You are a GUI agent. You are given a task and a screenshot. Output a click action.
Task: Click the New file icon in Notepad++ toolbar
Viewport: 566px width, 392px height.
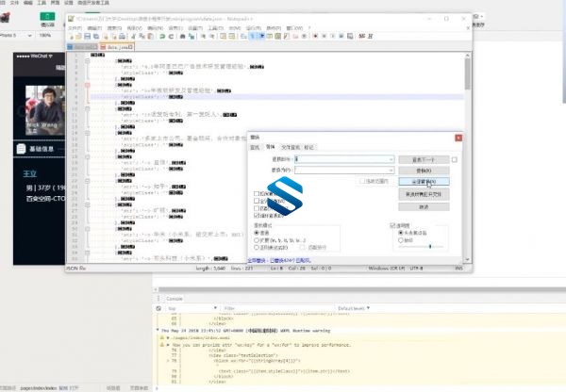[71, 36]
